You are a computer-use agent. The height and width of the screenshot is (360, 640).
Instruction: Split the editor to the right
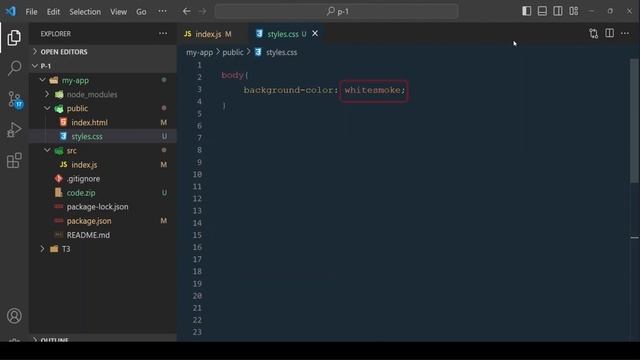point(609,33)
